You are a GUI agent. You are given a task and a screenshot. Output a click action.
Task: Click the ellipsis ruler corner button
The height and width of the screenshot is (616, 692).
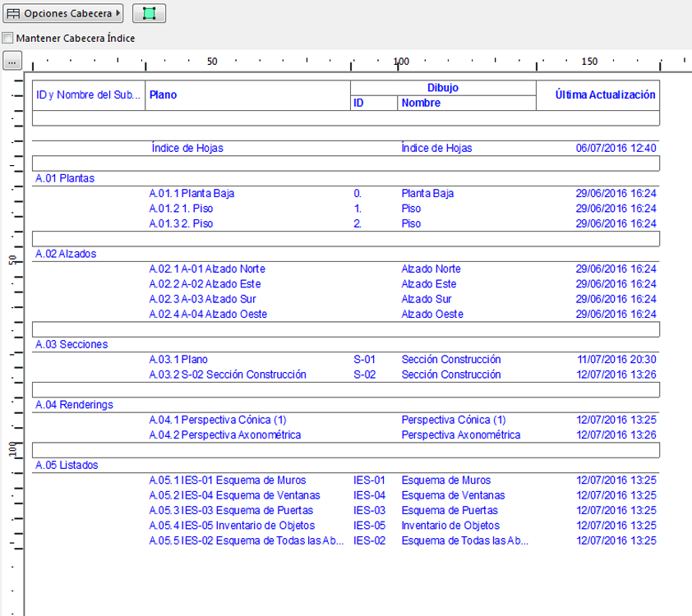[x=12, y=61]
